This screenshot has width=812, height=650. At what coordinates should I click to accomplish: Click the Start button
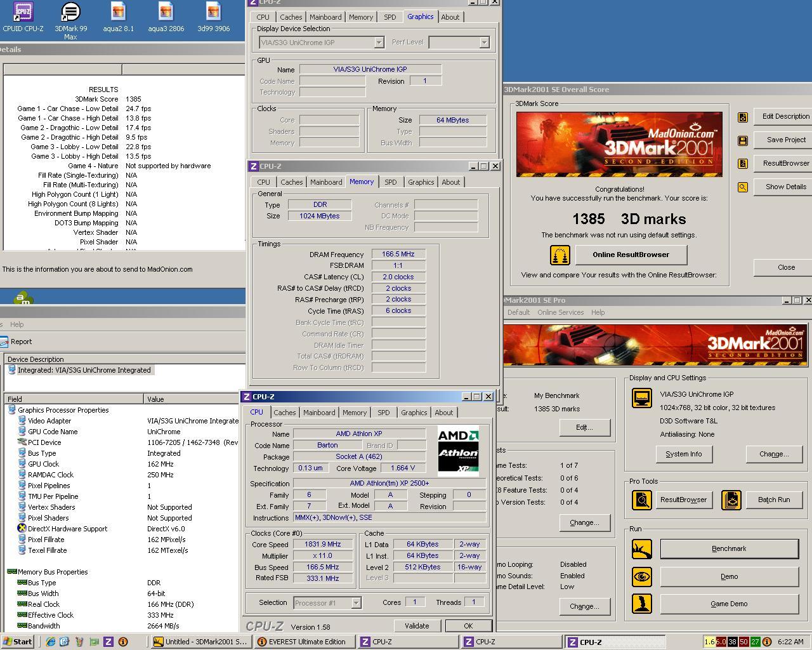18,642
